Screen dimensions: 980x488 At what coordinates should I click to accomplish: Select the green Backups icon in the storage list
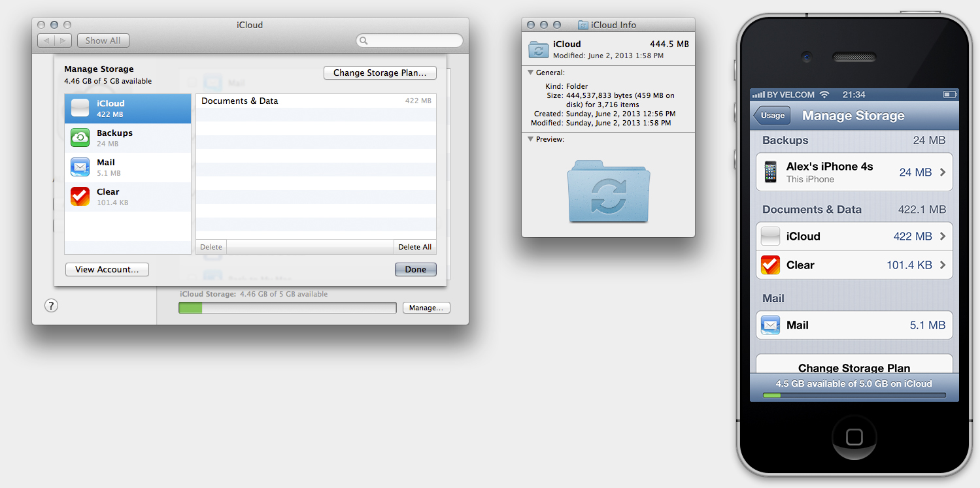tap(80, 138)
